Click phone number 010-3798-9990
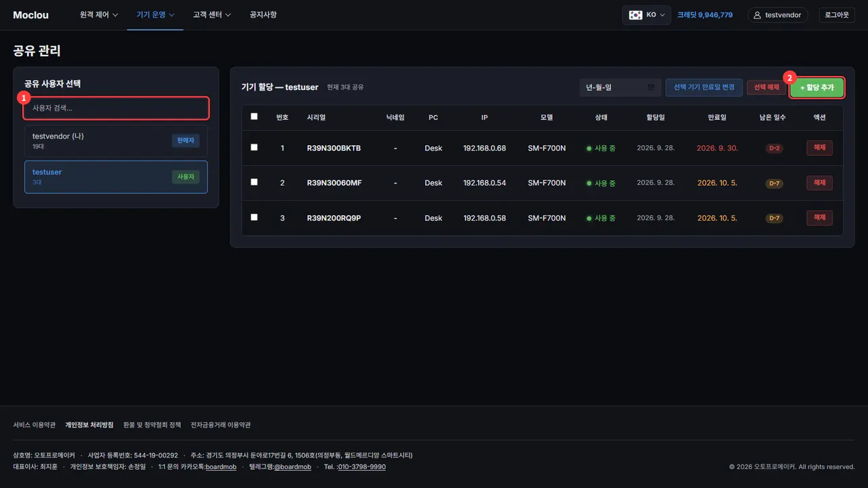868x488 pixels. [x=361, y=467]
